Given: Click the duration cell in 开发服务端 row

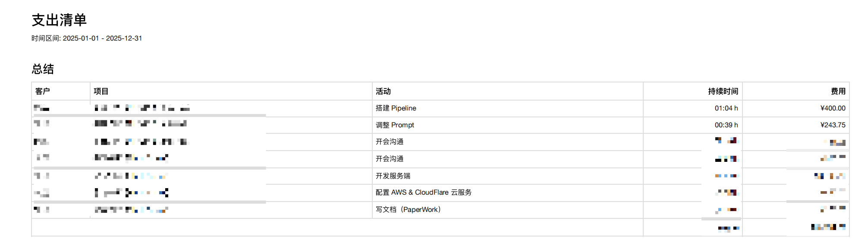Looking at the screenshot, I should (x=727, y=176).
